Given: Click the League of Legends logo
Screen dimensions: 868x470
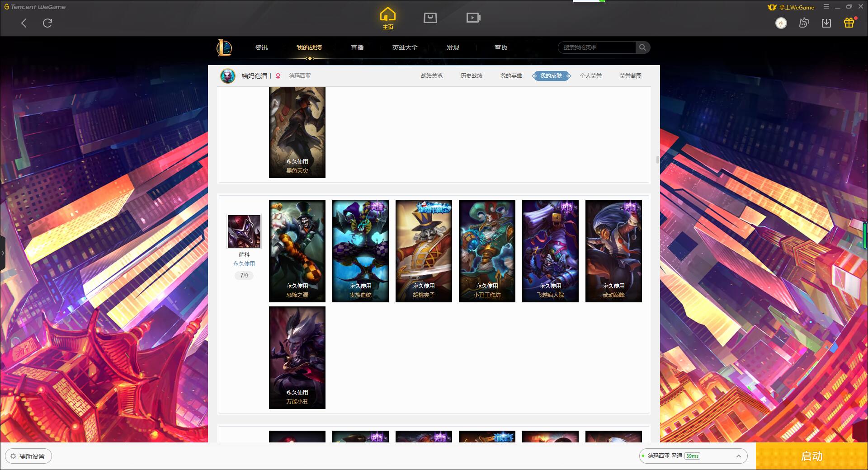Looking at the screenshot, I should pos(225,47).
